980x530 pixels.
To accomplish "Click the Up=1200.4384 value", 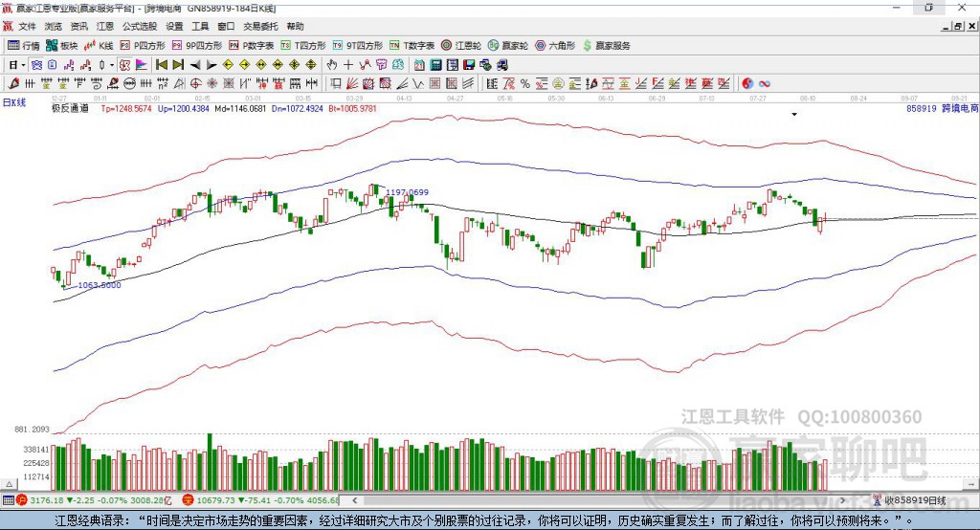I will coord(184,109).
